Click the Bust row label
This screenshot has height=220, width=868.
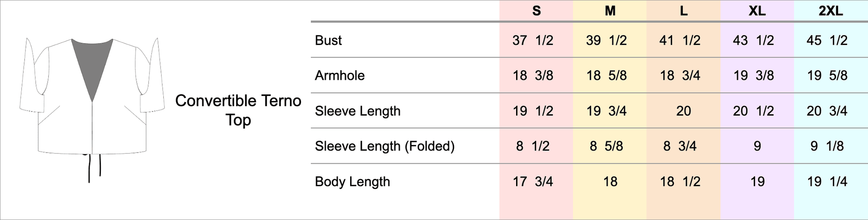[328, 40]
